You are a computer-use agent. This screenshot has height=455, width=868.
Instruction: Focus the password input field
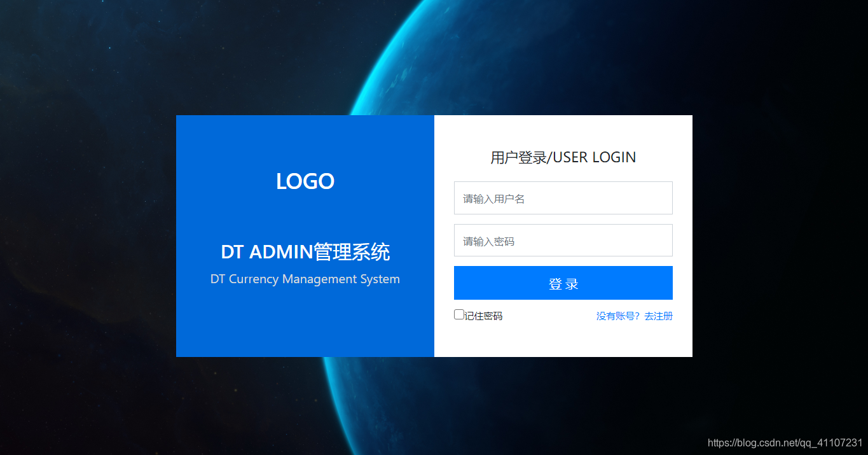click(x=563, y=240)
